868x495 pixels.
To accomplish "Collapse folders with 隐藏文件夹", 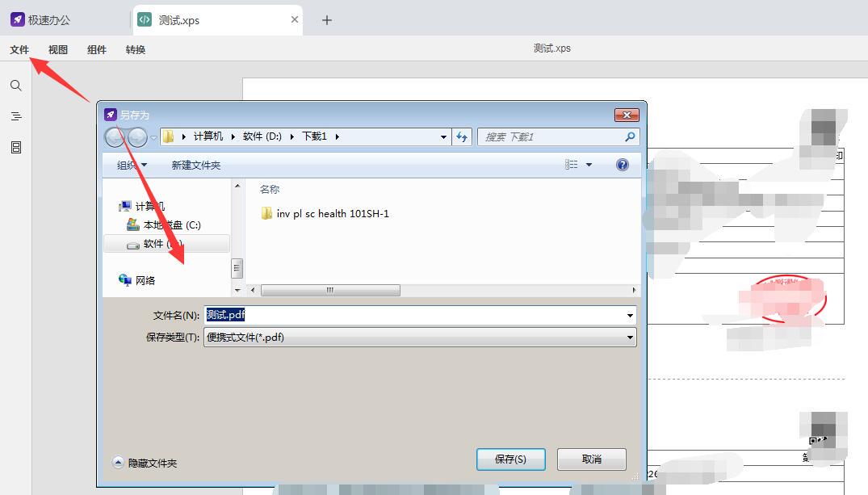I will [x=145, y=463].
